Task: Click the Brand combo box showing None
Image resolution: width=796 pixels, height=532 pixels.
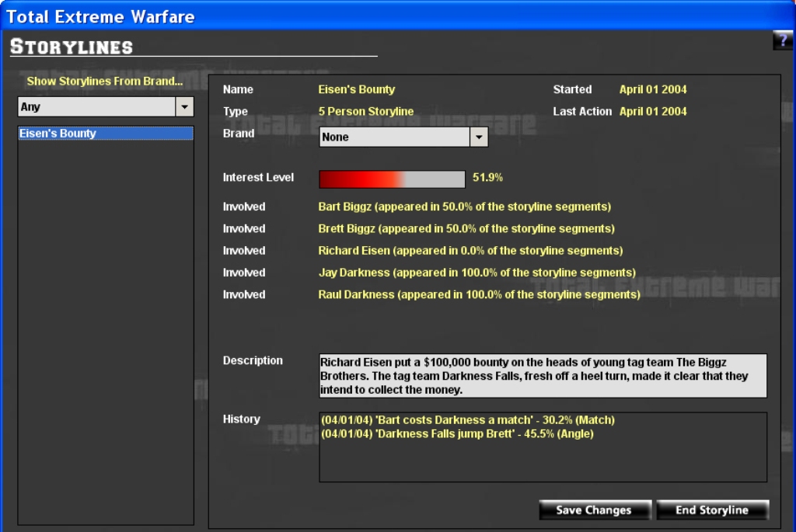Action: [x=395, y=137]
